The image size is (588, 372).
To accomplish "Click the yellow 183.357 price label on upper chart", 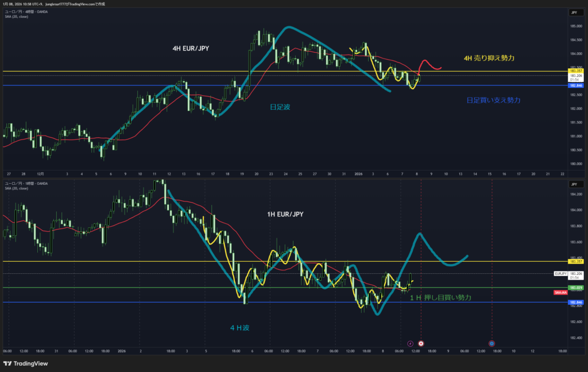I will pyautogui.click(x=575, y=71).
